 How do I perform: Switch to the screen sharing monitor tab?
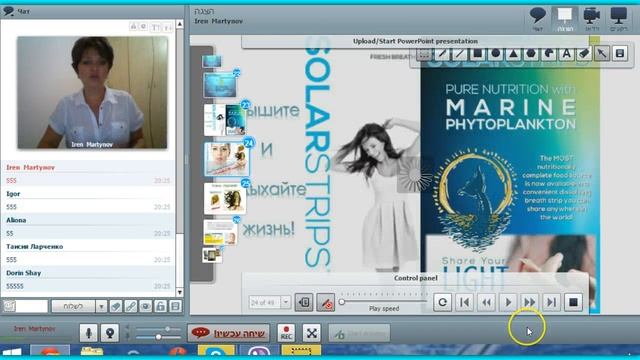click(x=619, y=19)
